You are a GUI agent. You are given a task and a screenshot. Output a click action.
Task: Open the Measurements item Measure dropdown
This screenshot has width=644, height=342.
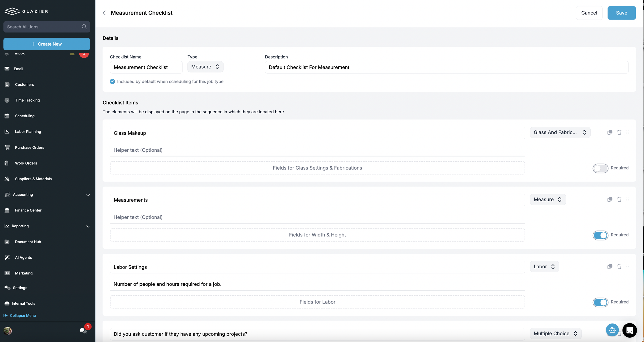coord(548,199)
